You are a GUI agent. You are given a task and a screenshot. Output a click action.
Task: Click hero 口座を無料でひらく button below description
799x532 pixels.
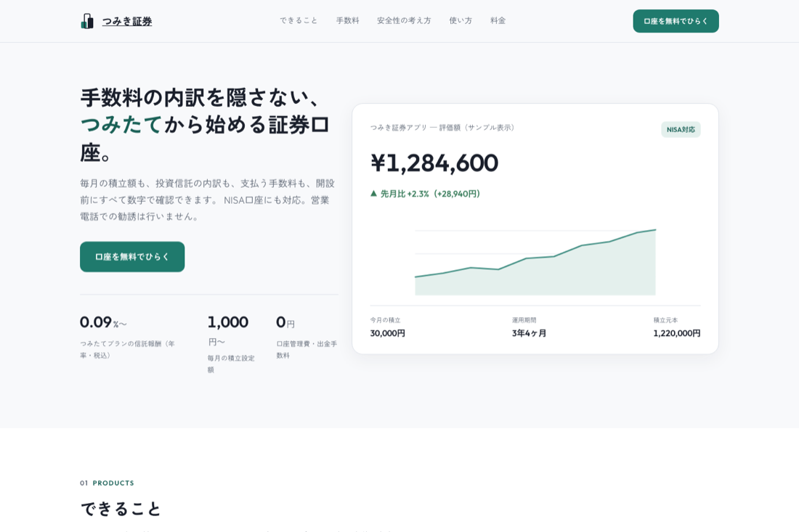[x=132, y=257]
